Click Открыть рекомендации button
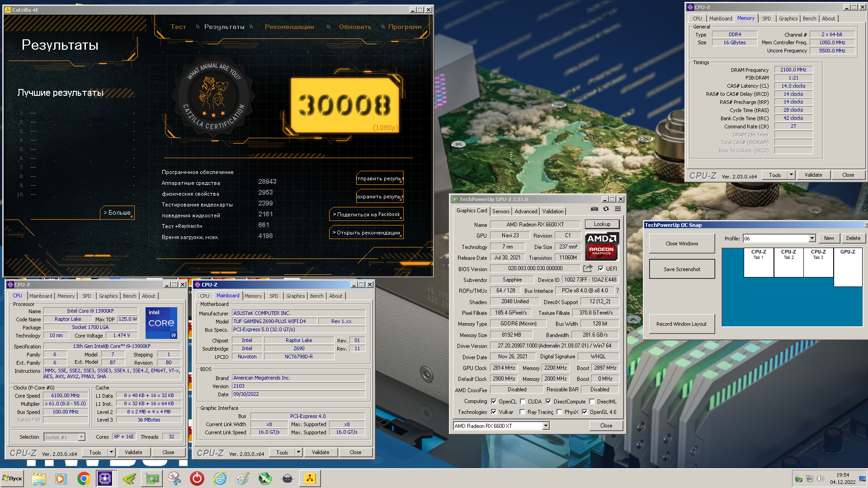This screenshot has height=488, width=868. point(366,232)
